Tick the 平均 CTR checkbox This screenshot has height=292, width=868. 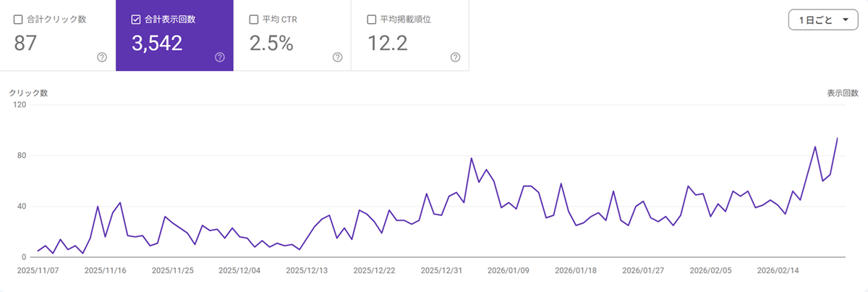click(x=253, y=20)
